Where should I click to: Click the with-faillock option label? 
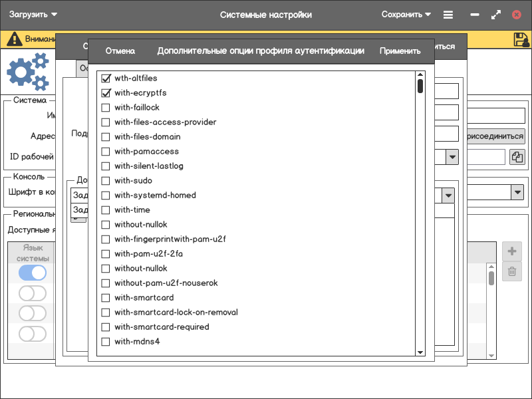click(137, 108)
